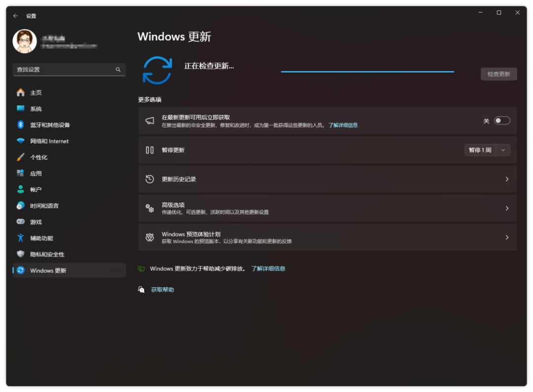Click the gears icon for 高级选项
Screen dimensions: 533x392
tap(150, 208)
